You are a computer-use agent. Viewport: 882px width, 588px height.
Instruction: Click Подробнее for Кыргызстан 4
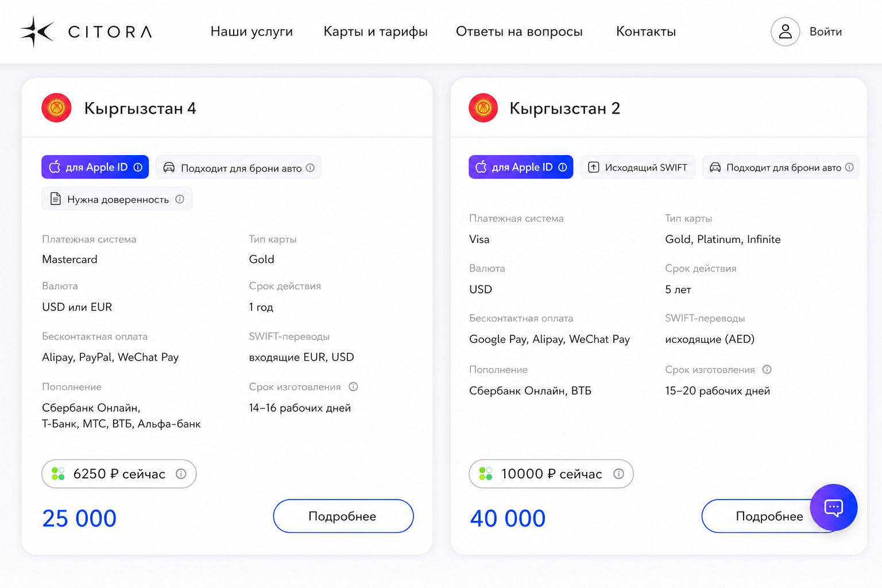pos(343,516)
